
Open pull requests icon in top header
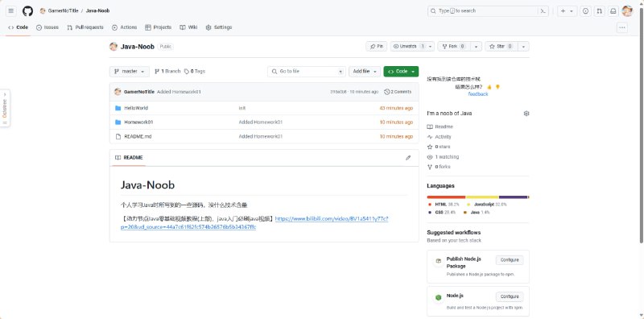(599, 11)
